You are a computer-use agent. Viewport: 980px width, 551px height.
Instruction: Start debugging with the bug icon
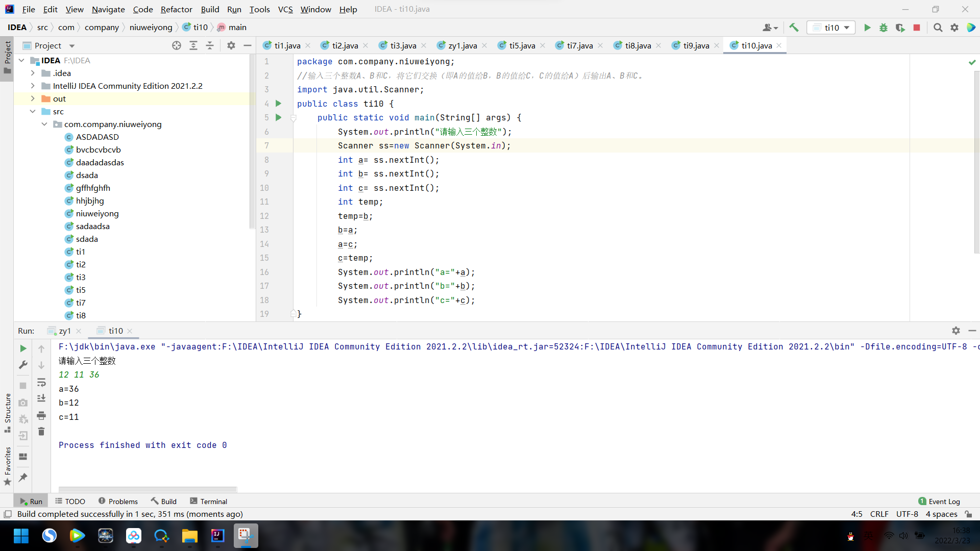coord(884,28)
